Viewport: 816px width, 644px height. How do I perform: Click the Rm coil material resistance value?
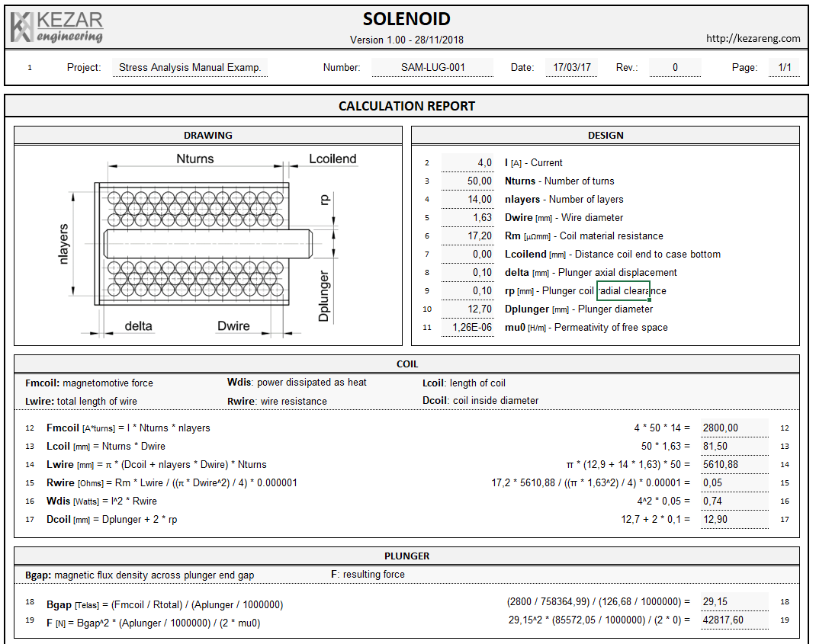pyautogui.click(x=468, y=236)
